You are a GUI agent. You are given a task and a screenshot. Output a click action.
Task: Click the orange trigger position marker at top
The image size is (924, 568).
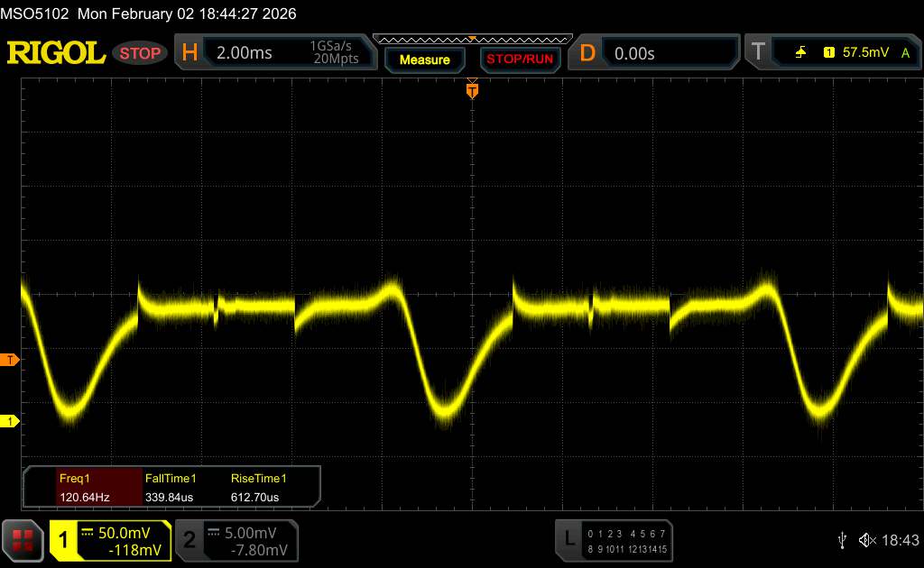[471, 89]
